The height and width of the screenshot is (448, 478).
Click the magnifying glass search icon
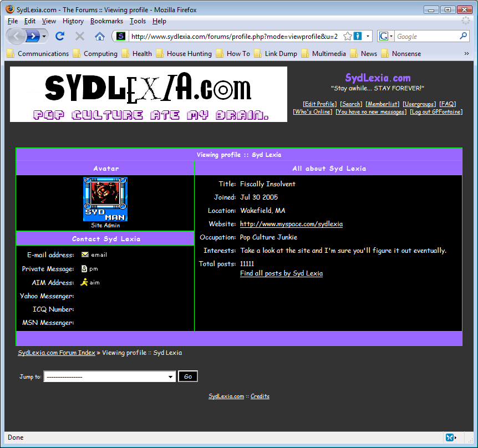463,36
